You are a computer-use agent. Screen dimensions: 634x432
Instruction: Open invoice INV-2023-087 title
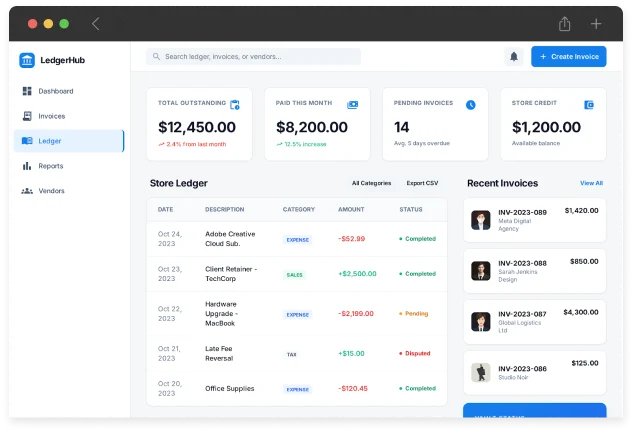(x=522, y=314)
